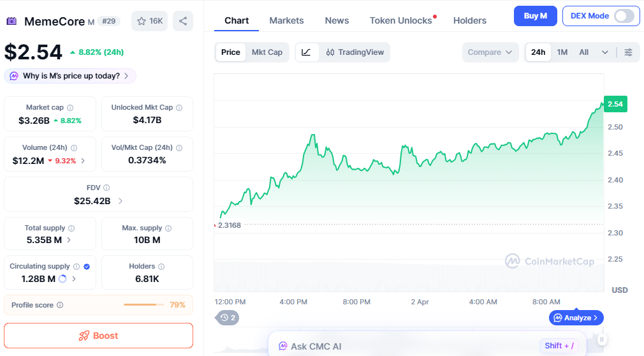This screenshot has height=356, width=644.
Task: Click the Analyze button
Action: point(576,318)
